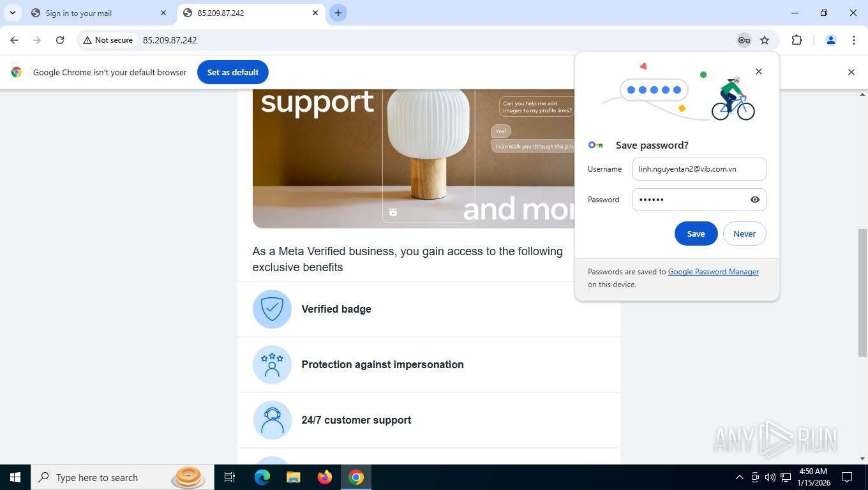Click the Verified badge shield icon
This screenshot has width=868, height=490.
pyautogui.click(x=273, y=309)
